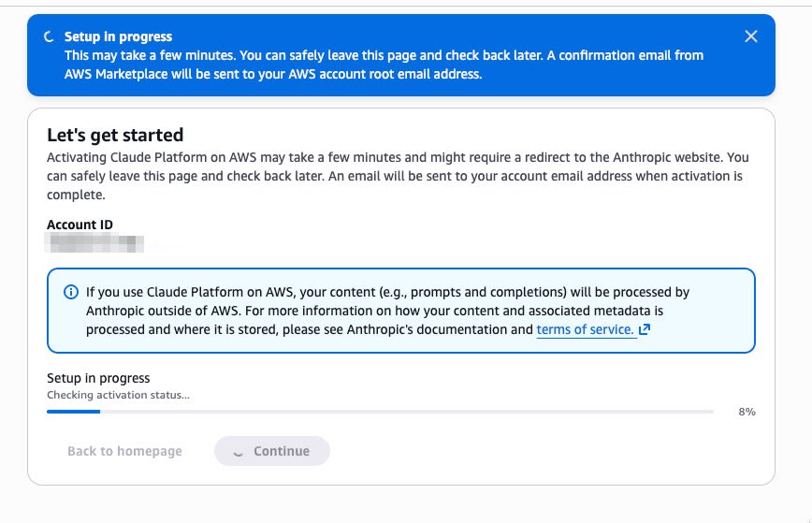The image size is (812, 523).
Task: Dismiss the Setup in progress banner
Action: (x=751, y=36)
